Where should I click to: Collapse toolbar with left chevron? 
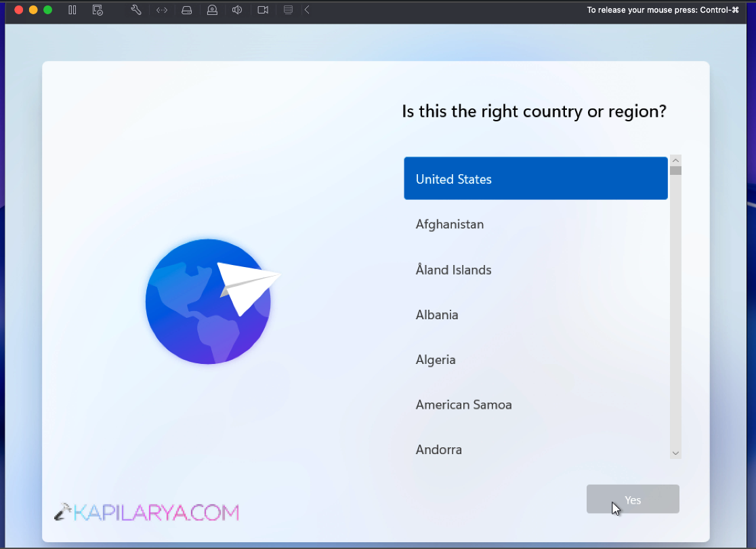click(307, 10)
